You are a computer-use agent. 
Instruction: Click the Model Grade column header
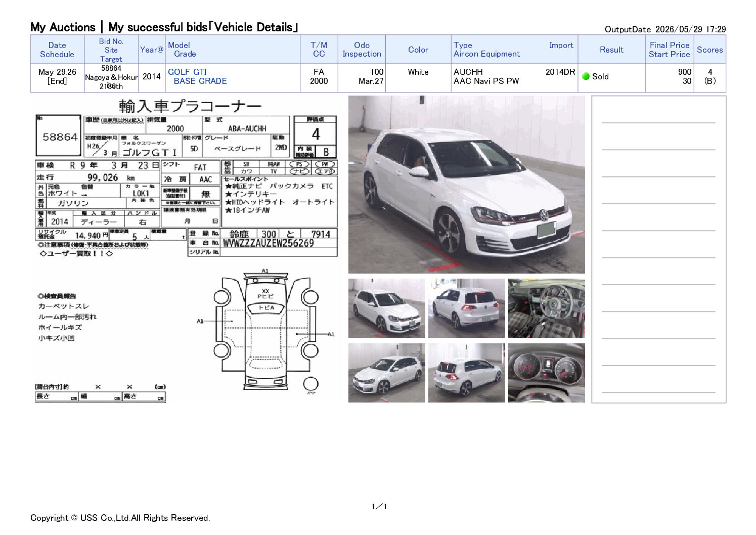[x=233, y=50]
